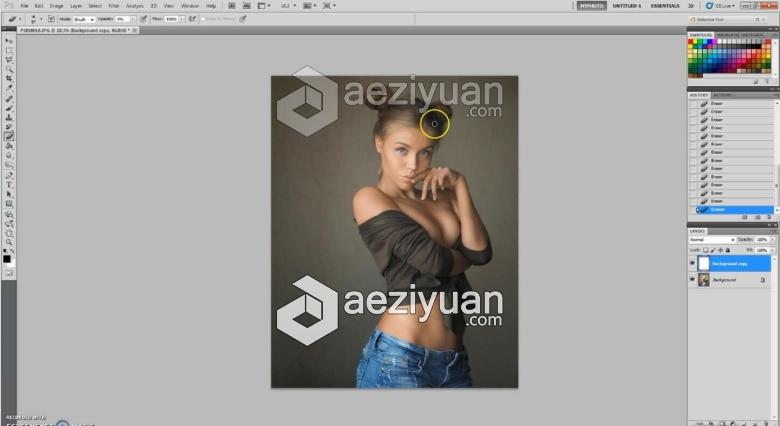Select the Spot Healing Brush tool
The height and width of the screenshot is (426, 780).
9,99
